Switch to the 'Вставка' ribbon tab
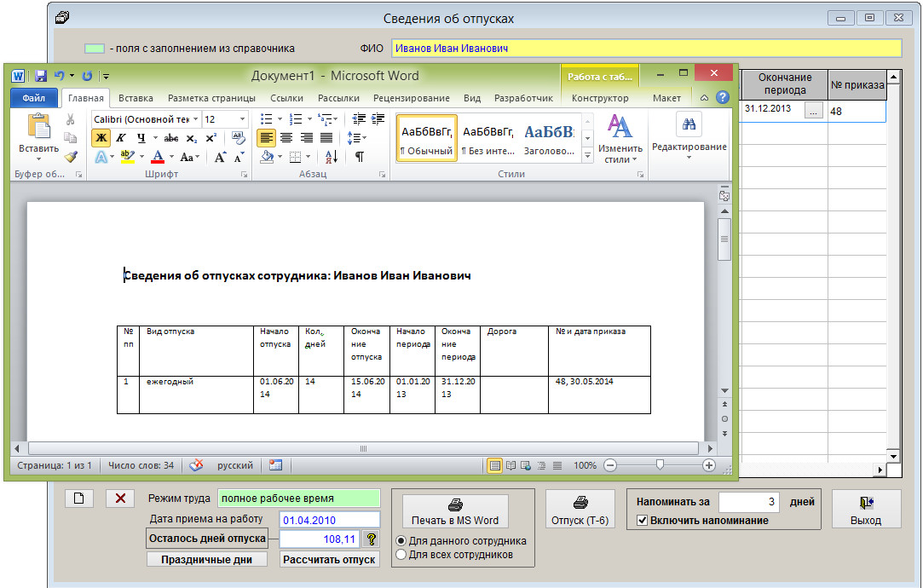The height and width of the screenshot is (588, 923). [136, 98]
